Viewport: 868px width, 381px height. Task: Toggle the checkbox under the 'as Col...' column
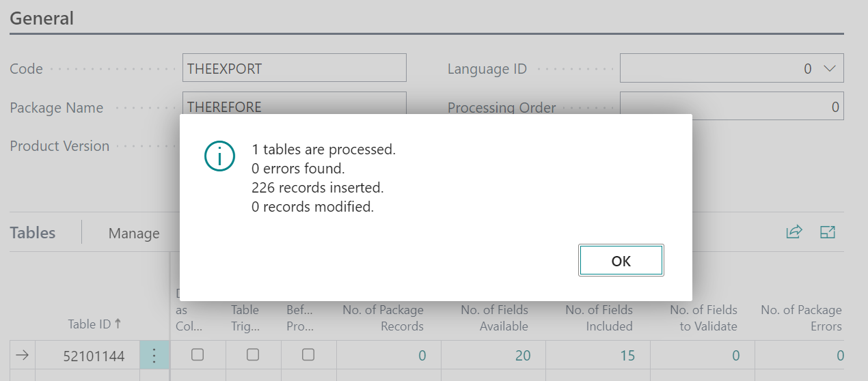[x=197, y=355]
